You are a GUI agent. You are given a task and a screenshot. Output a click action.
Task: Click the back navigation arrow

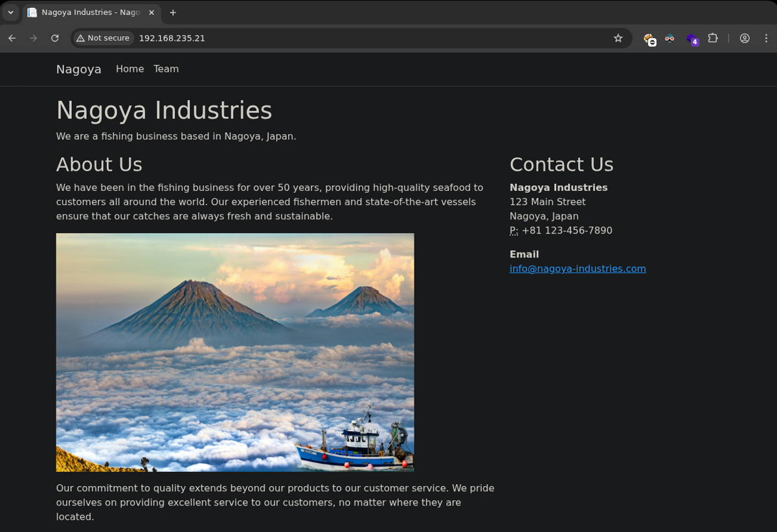tap(12, 38)
